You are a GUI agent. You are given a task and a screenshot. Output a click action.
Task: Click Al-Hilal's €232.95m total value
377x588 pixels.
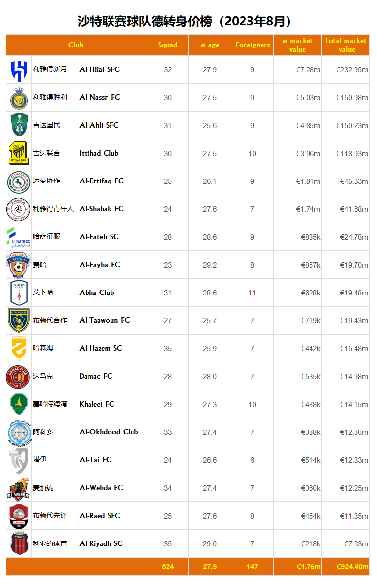click(x=352, y=70)
